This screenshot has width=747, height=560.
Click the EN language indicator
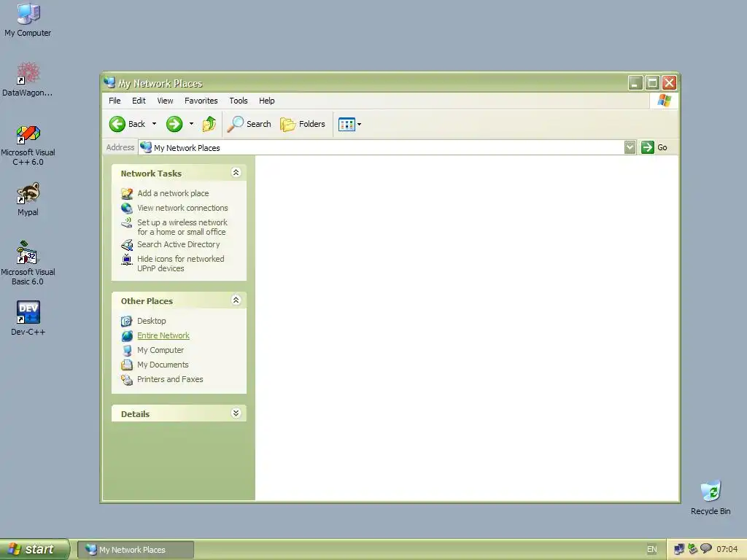point(651,550)
